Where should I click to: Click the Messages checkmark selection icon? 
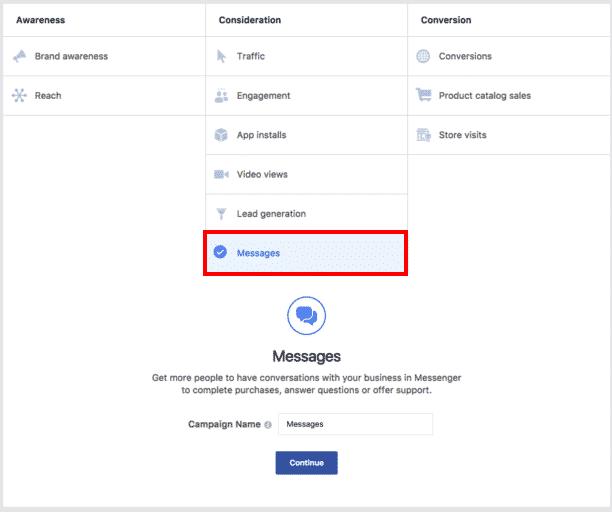(x=221, y=253)
